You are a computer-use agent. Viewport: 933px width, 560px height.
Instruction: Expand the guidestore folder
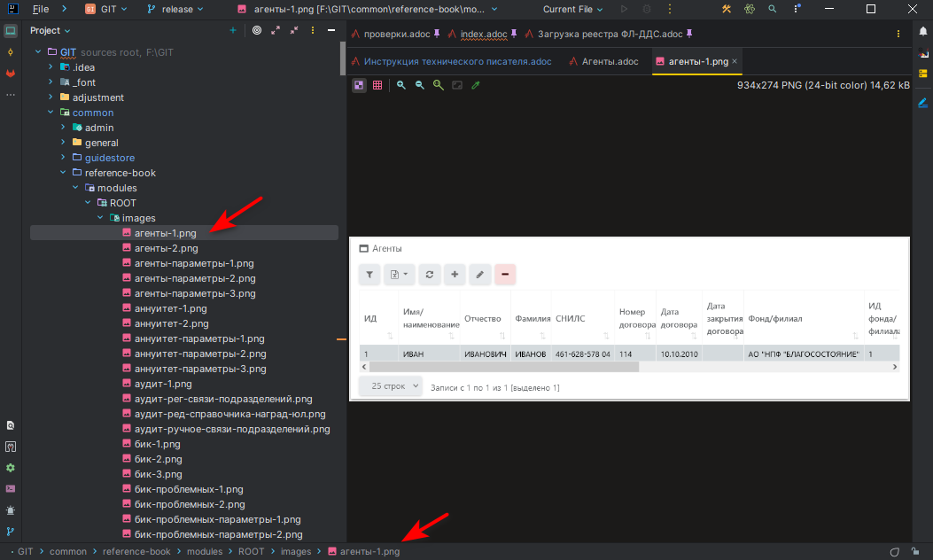point(64,158)
